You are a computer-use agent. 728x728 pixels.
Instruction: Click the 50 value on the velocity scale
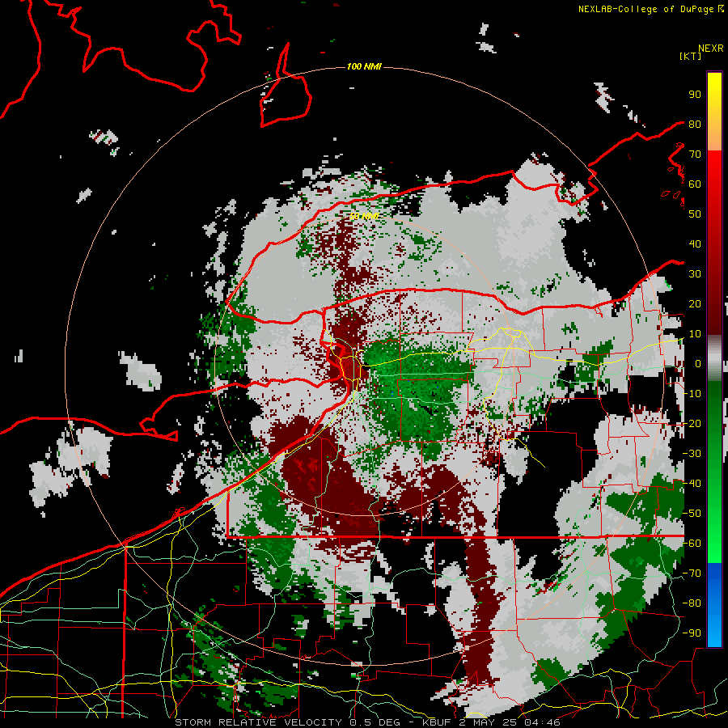tap(695, 214)
